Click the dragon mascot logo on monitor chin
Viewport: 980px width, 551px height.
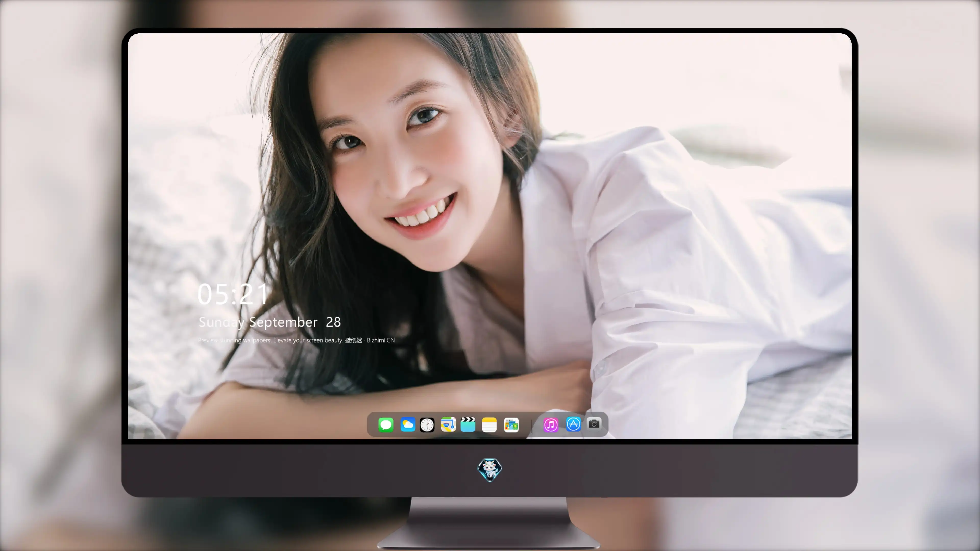pyautogui.click(x=490, y=470)
